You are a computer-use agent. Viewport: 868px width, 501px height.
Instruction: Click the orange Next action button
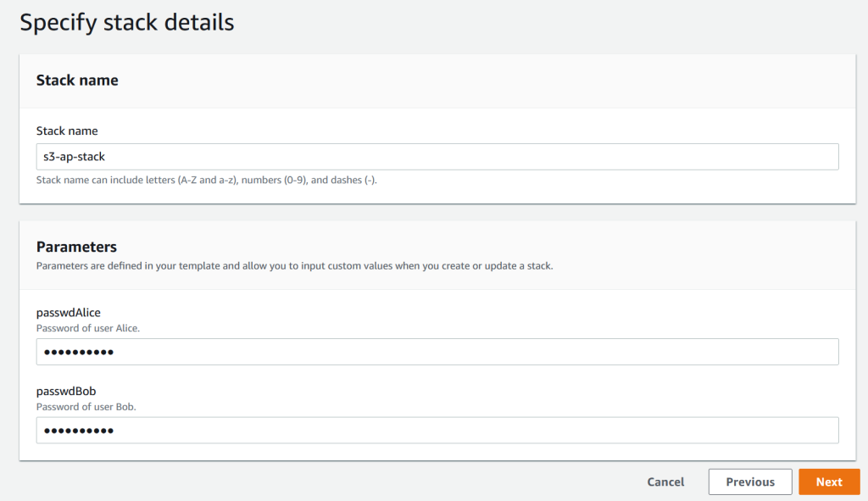click(x=829, y=482)
